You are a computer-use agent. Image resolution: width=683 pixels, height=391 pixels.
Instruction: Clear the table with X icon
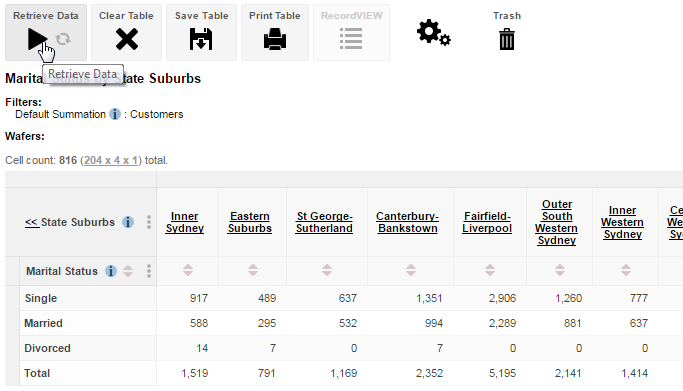[127, 39]
